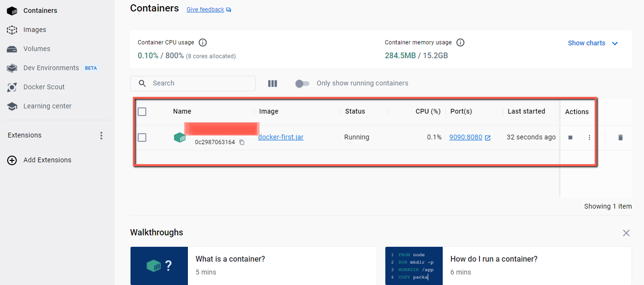Viewport: 644px width, 285px height.
Task: Sort by the Image column header
Action: [x=269, y=111]
